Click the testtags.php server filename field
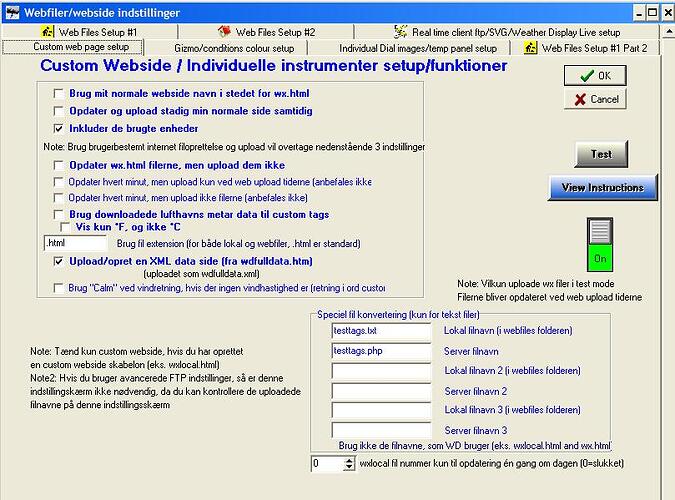675x500 pixels. pos(381,351)
